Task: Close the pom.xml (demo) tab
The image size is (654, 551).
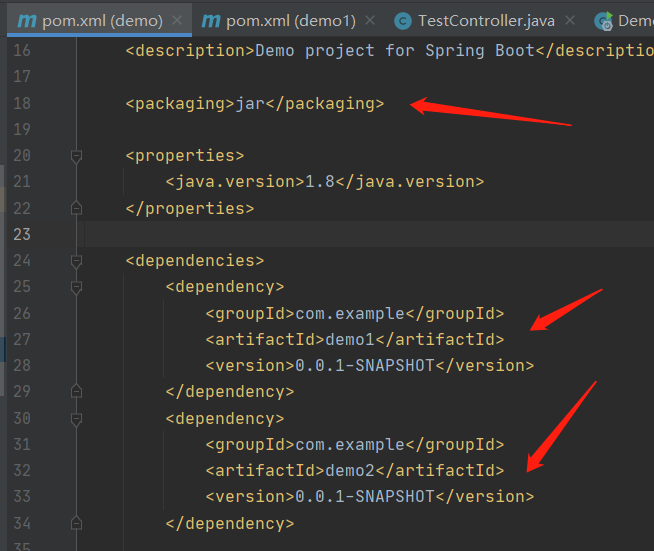Action: tap(177, 20)
